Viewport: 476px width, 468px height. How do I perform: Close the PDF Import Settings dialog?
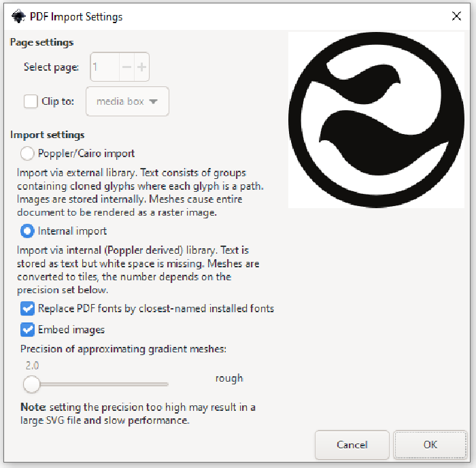tap(456, 16)
